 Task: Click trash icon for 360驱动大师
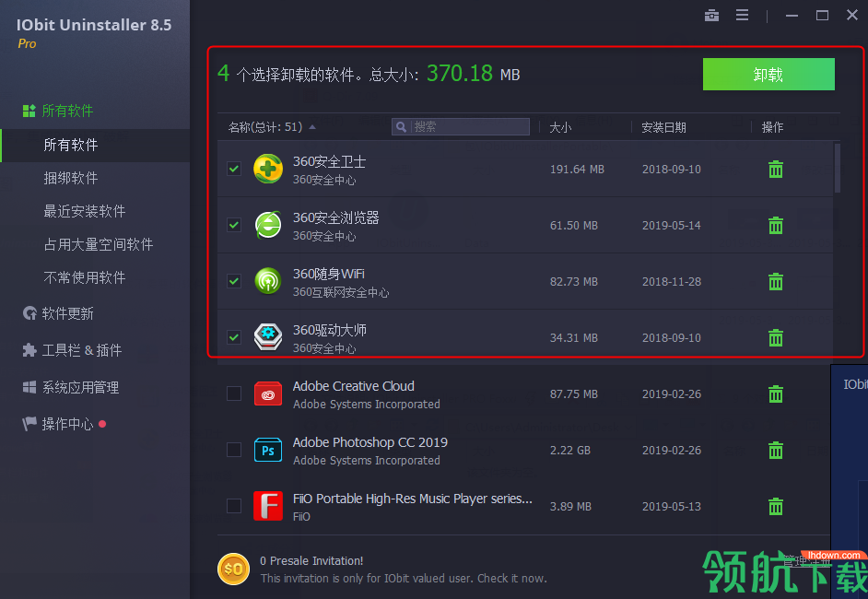[776, 337]
